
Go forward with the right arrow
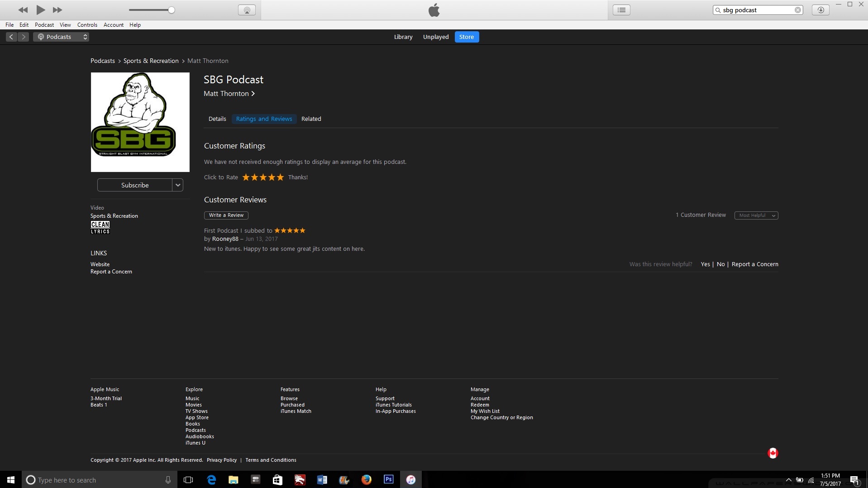(24, 37)
